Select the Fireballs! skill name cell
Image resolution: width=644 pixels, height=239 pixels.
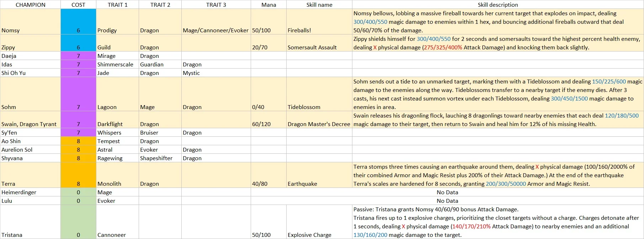click(319, 22)
